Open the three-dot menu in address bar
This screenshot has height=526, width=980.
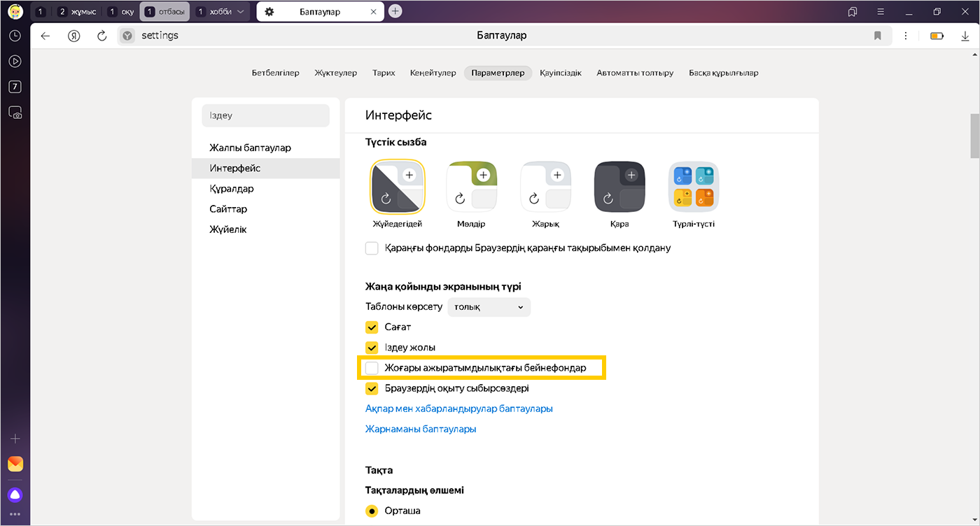(x=906, y=36)
